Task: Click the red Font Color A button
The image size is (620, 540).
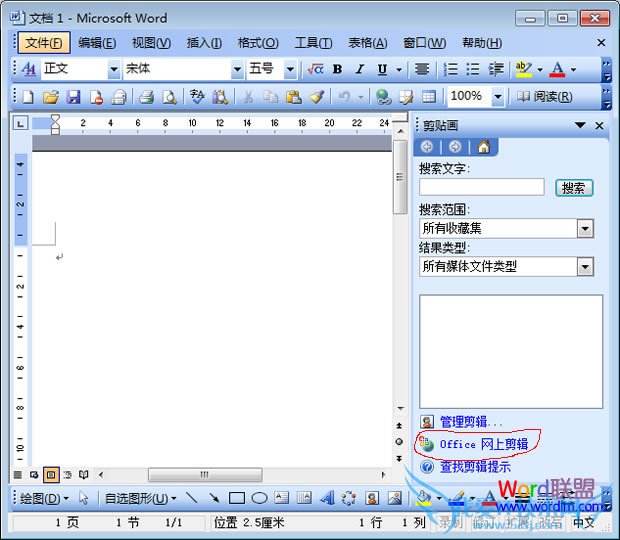Action: point(557,69)
